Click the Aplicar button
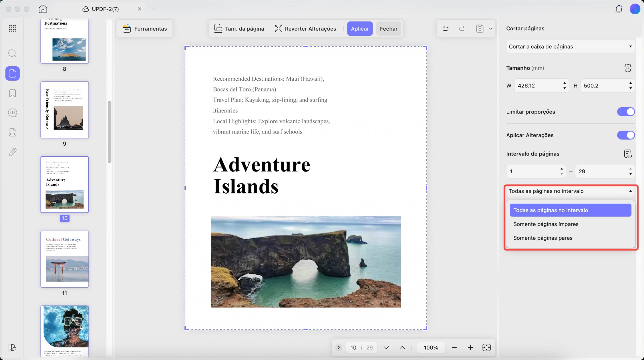644x360 pixels. tap(360, 29)
